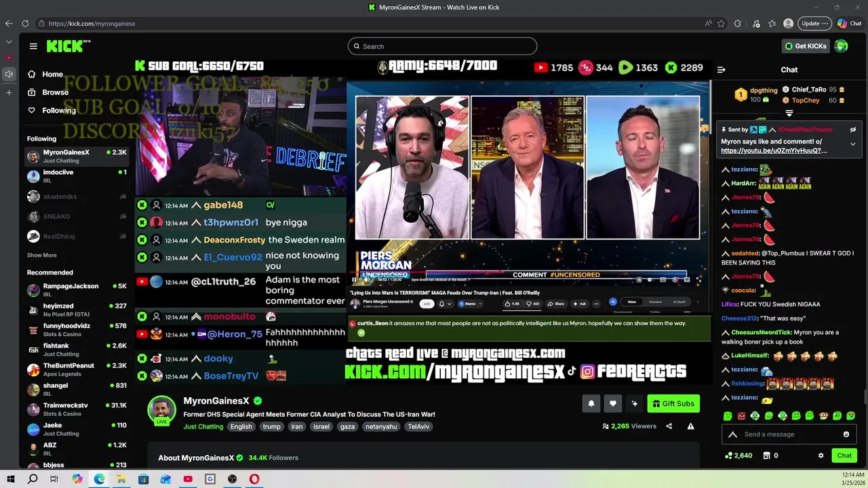
Task: Expand the gift leaderboard handle
Action: (x=789, y=113)
